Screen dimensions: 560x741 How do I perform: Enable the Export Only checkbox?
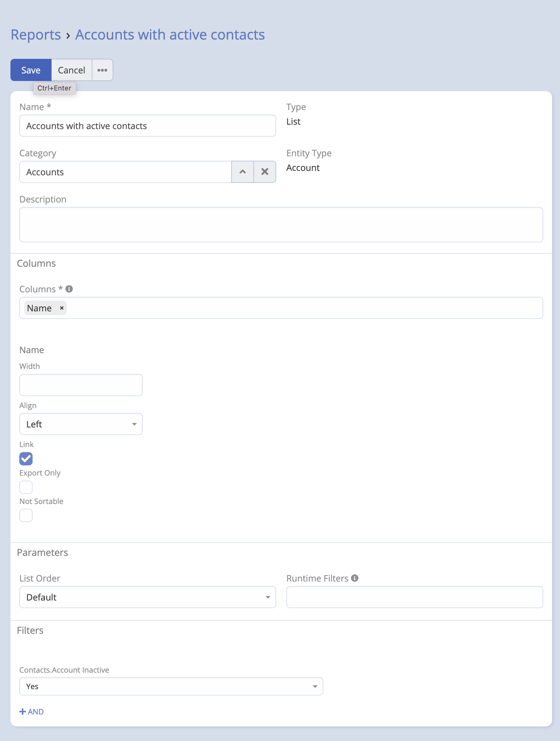pos(26,487)
